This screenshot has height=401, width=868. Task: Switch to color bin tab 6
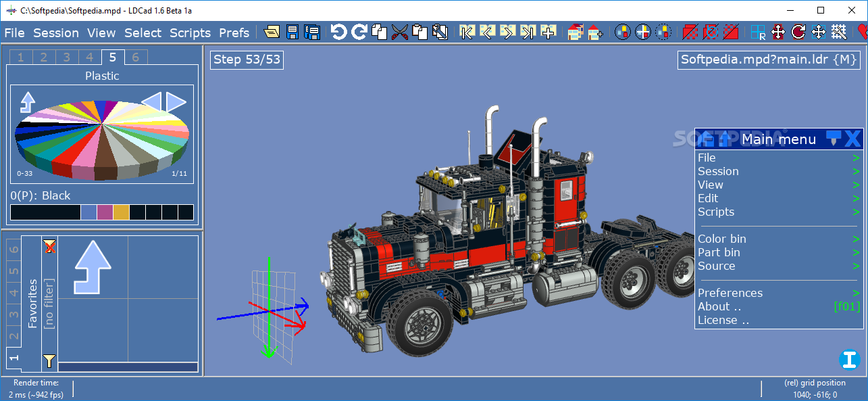[135, 57]
